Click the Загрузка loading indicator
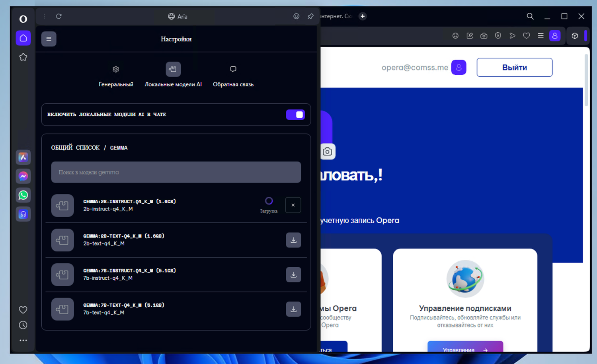The height and width of the screenshot is (364, 597). pyautogui.click(x=269, y=205)
